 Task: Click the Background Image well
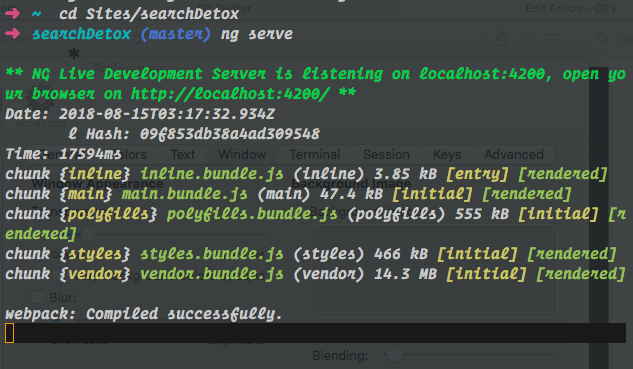pyautogui.click(x=434, y=271)
